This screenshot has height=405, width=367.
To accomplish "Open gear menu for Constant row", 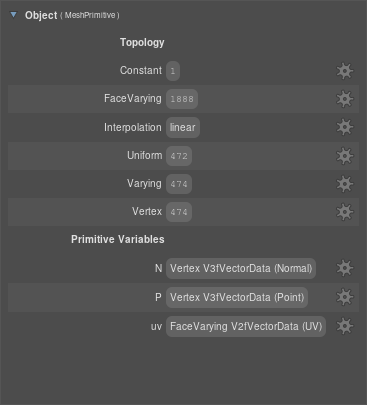I will tap(345, 71).
